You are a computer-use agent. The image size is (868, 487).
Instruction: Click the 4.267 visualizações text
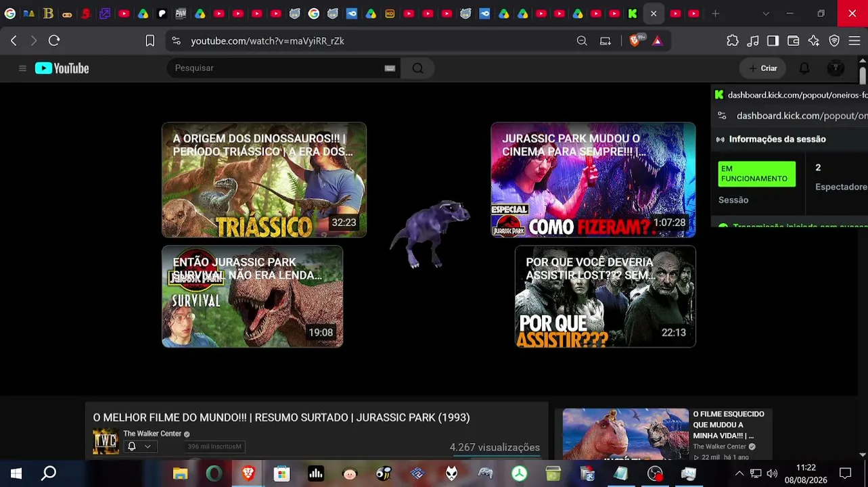point(495,447)
